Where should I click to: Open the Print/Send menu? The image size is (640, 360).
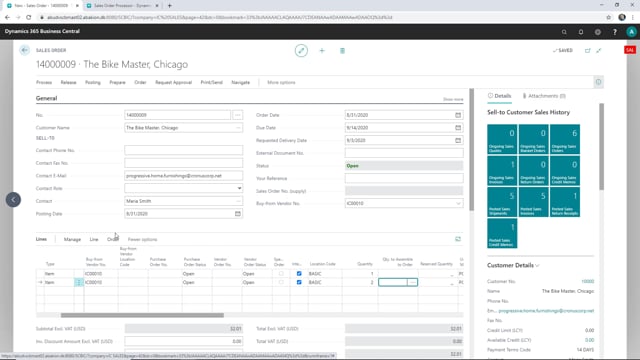point(211,82)
